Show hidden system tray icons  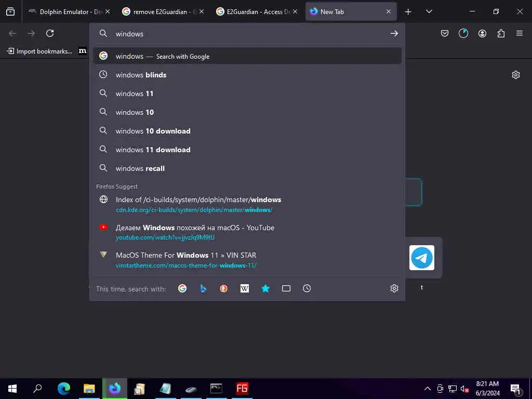pos(428,389)
